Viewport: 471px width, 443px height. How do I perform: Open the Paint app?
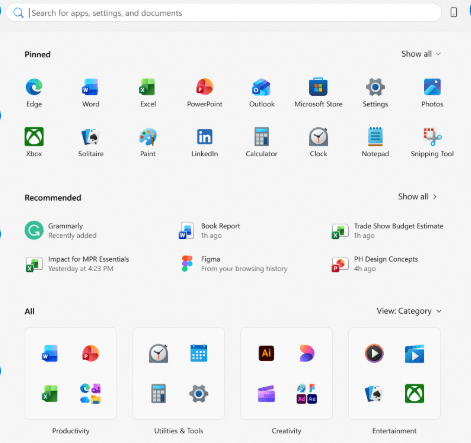[148, 142]
